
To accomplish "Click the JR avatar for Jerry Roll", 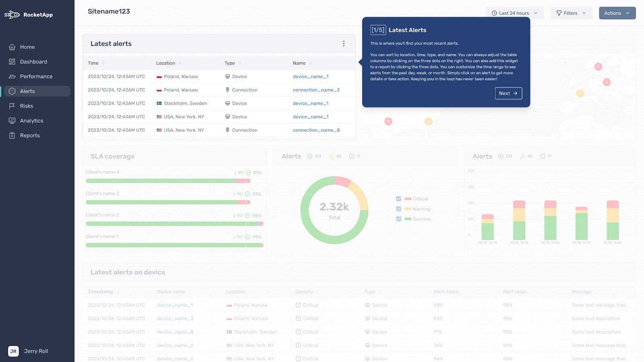I will [x=13, y=351].
